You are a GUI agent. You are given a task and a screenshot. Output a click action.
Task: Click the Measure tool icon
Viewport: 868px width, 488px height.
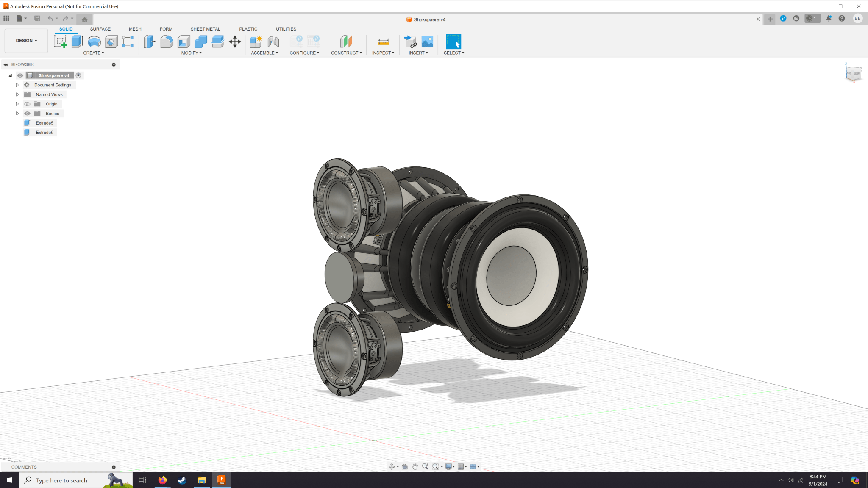click(383, 42)
